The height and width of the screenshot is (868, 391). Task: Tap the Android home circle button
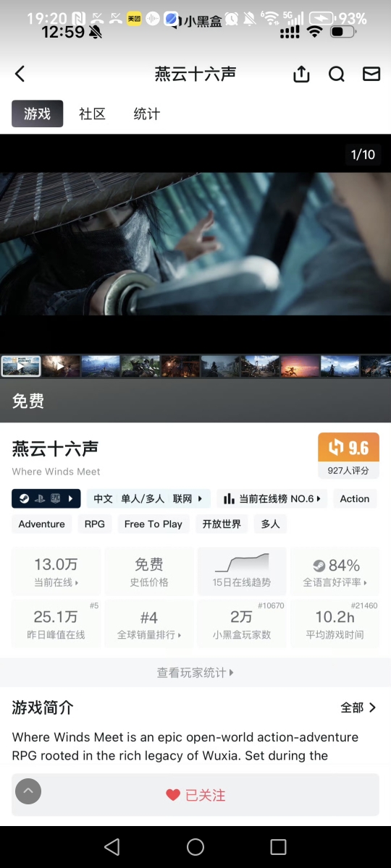pos(195,847)
